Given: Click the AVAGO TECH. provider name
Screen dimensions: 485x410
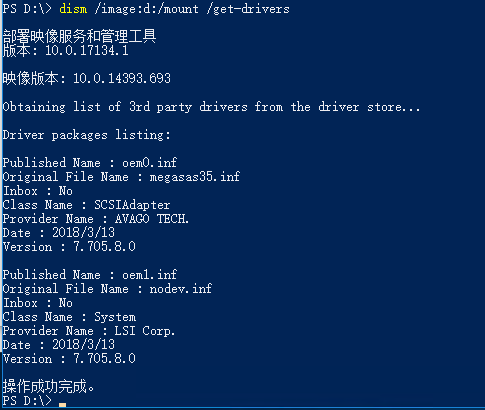Looking at the screenshot, I should tap(152, 219).
